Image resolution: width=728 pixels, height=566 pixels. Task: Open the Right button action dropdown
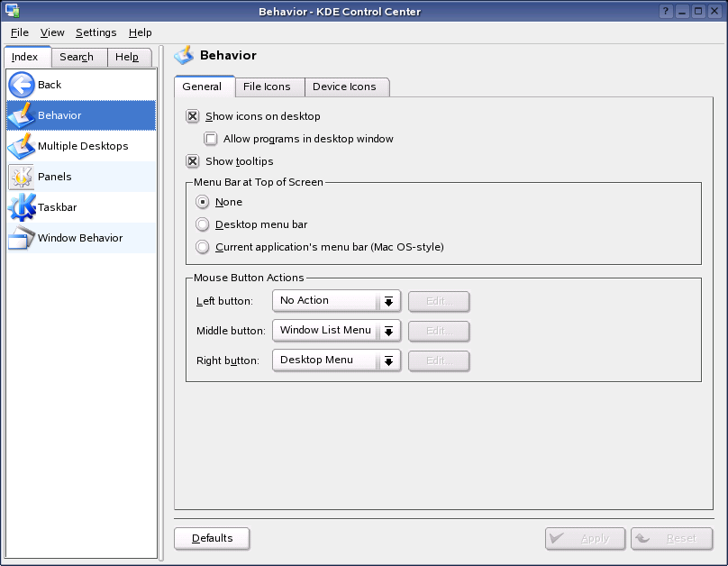[x=336, y=361]
